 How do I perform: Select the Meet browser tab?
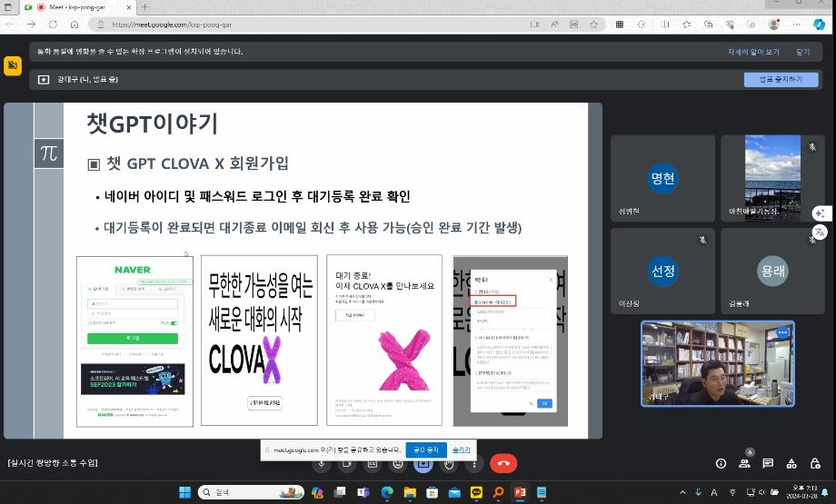76,7
